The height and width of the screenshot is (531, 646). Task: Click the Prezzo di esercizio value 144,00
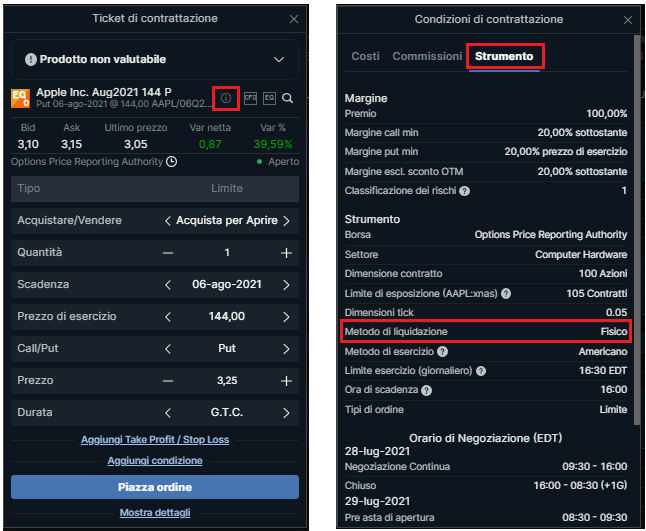(x=227, y=316)
